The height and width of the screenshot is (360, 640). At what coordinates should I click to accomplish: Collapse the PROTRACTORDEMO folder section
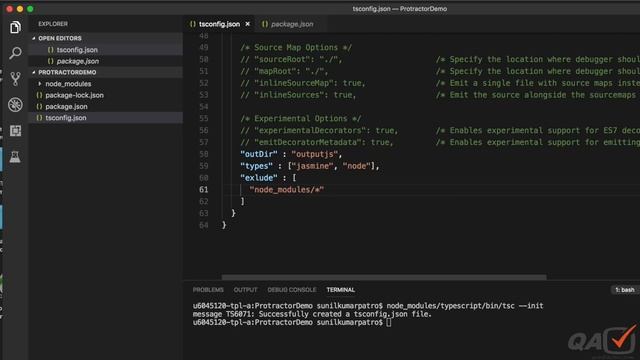click(x=67, y=72)
